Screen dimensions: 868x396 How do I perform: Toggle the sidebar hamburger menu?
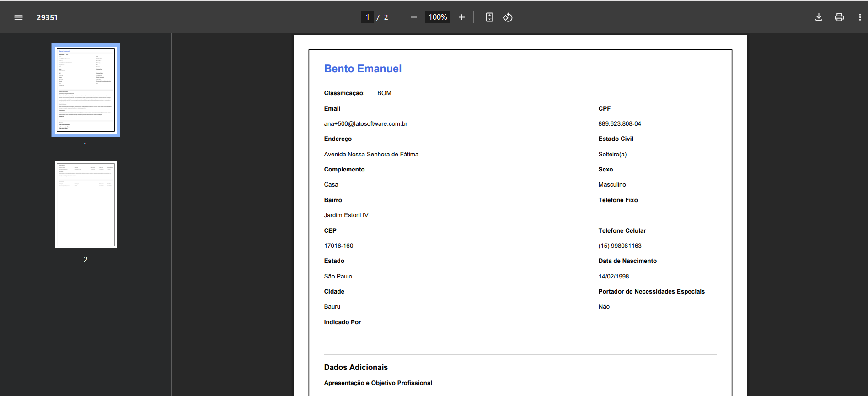[18, 17]
